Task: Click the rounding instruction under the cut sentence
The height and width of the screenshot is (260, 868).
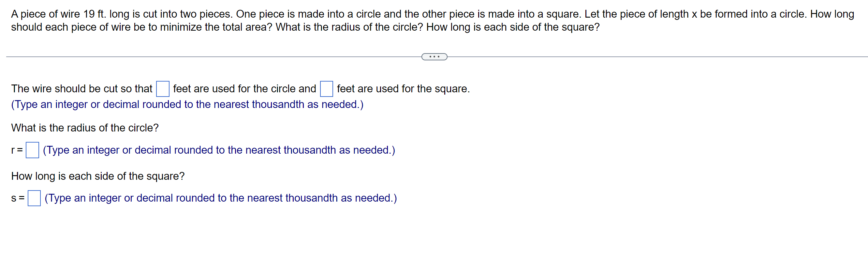Action: click(x=187, y=104)
